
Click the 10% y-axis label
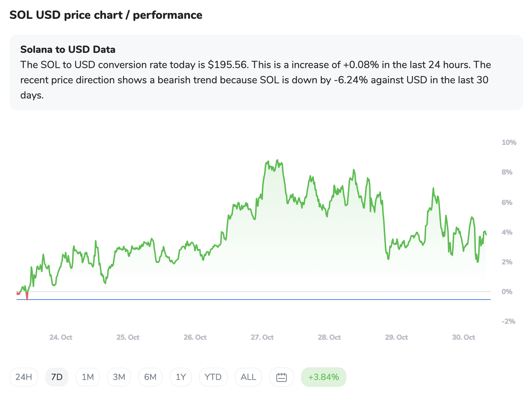[508, 142]
